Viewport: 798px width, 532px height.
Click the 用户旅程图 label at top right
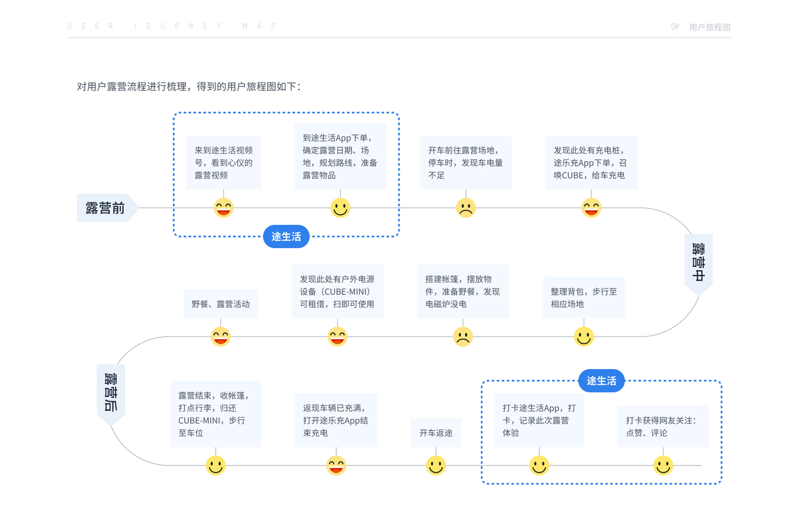(x=710, y=27)
